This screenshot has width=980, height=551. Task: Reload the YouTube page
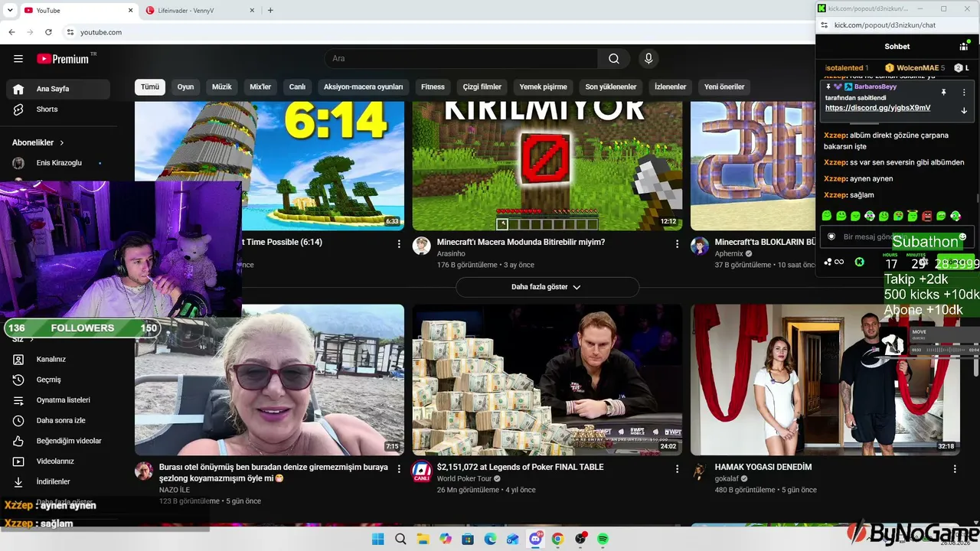tap(48, 32)
